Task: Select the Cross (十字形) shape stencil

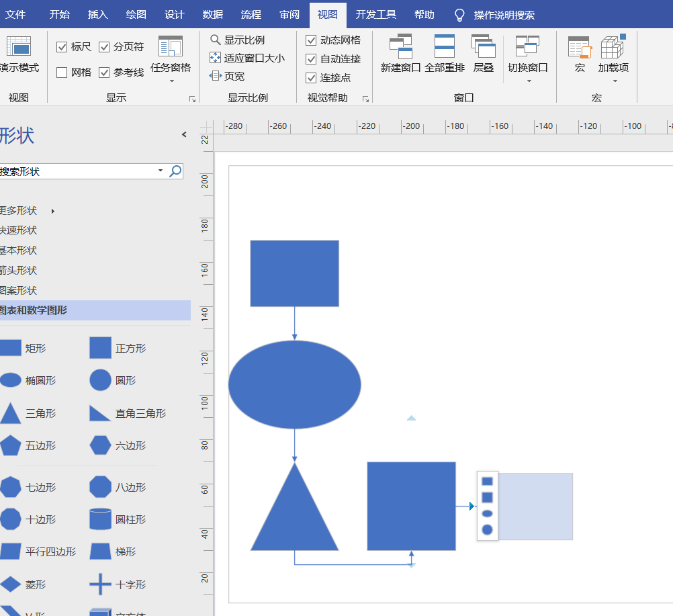Action: tap(118, 584)
